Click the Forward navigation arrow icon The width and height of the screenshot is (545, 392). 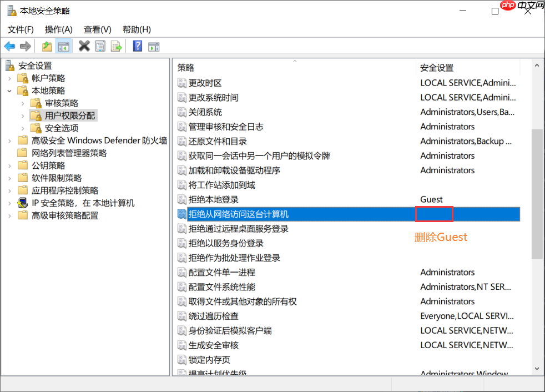[25, 46]
